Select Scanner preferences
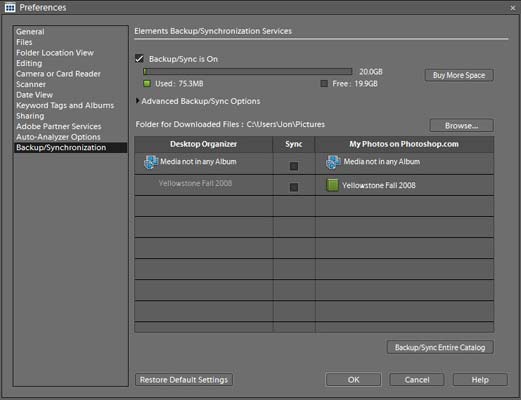Screen dimensions: 521x400 pos(31,84)
